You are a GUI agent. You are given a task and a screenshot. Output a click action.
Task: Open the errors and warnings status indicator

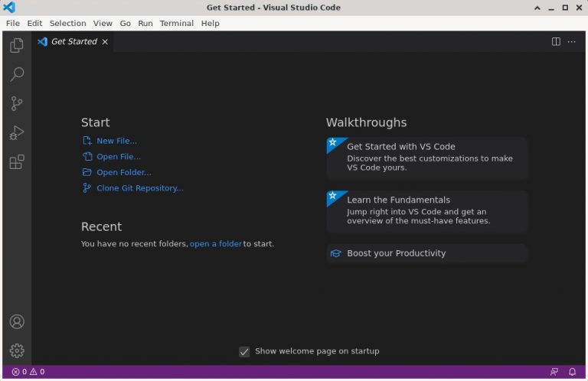point(28,372)
